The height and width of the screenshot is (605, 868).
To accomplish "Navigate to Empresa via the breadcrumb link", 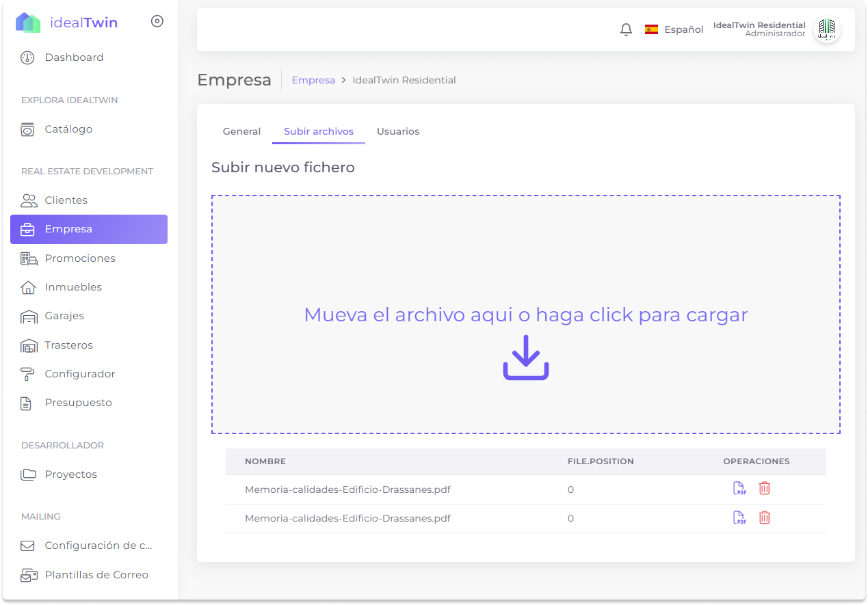I will (x=313, y=80).
